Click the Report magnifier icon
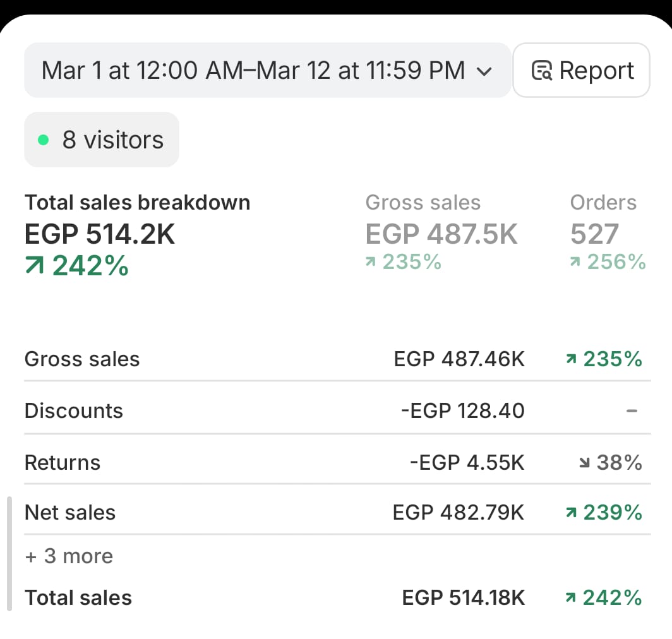The image size is (672, 639). pyautogui.click(x=542, y=71)
